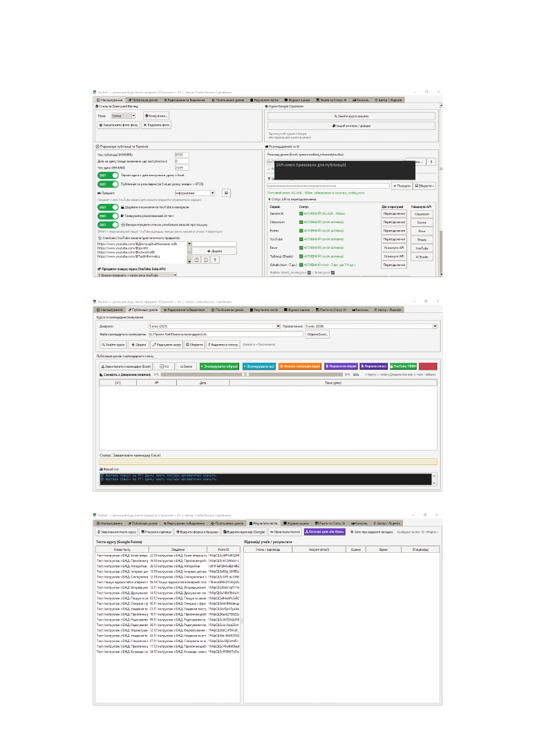The image size is (535, 756).
Task: Open Журнал оцінок tab in the bottom window
Action: [297, 523]
